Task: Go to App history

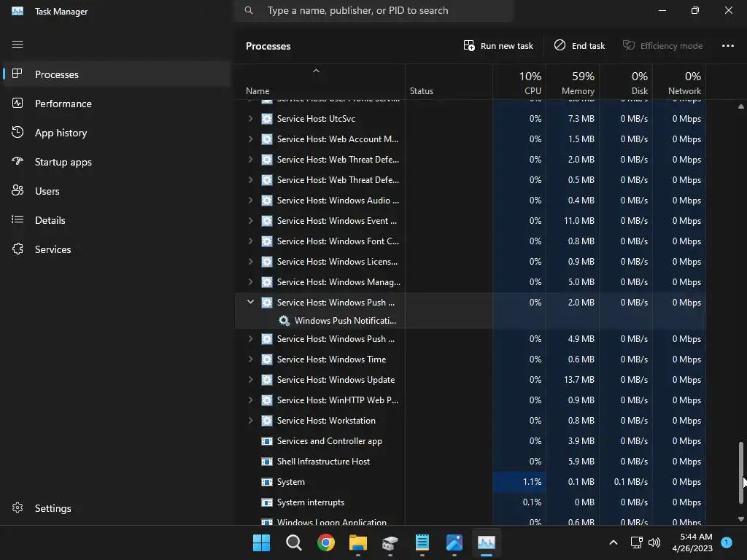Action: click(x=116, y=133)
